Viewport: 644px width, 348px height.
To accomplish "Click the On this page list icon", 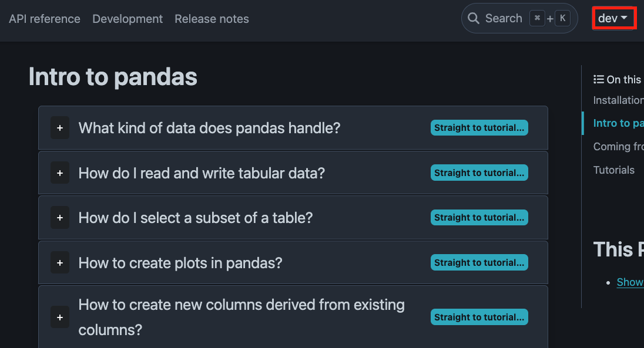I will click(x=598, y=80).
